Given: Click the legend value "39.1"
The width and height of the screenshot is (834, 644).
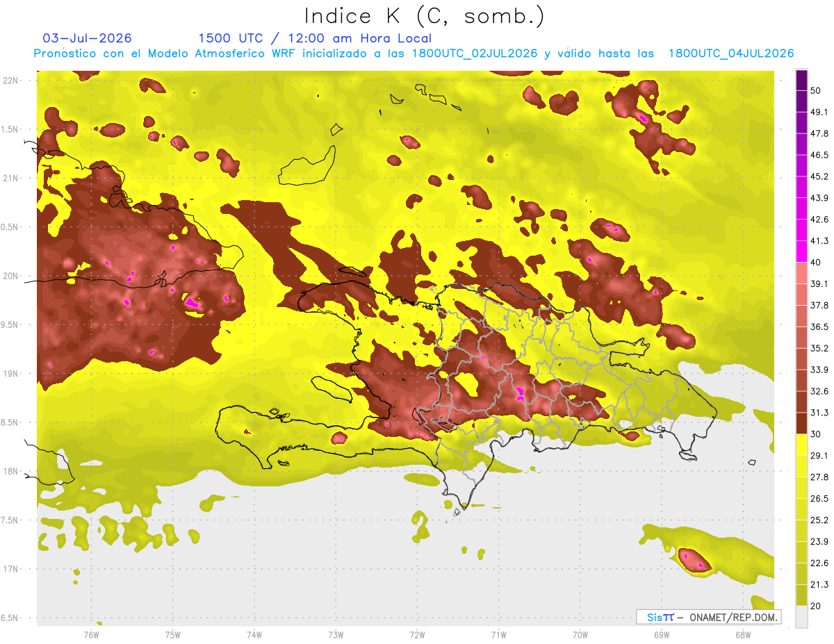Looking at the screenshot, I should [x=819, y=284].
